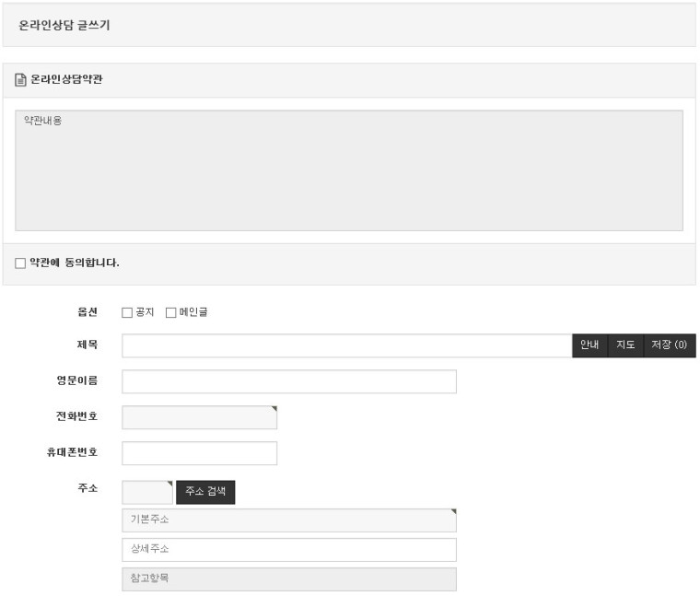Click the 상세주소 input field
This screenshot has width=700, height=596.
click(288, 550)
